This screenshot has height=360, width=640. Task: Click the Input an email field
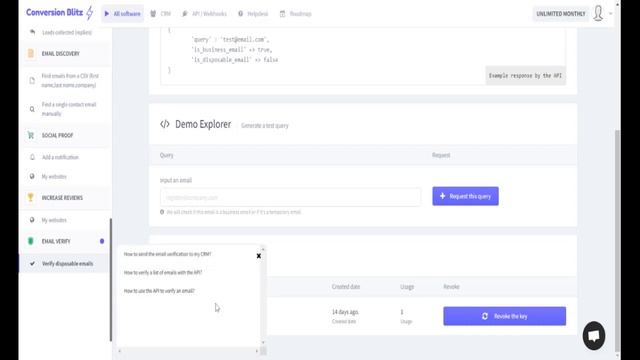[x=290, y=197]
